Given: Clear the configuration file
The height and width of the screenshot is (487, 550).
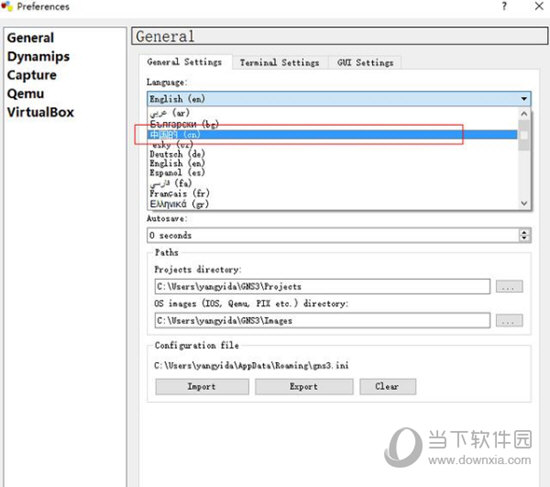Looking at the screenshot, I should 388,387.
